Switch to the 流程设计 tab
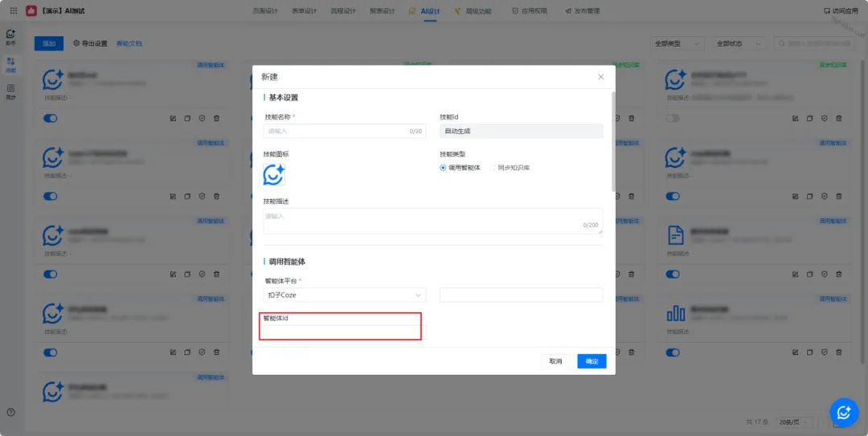The width and height of the screenshot is (868, 436). click(x=342, y=11)
